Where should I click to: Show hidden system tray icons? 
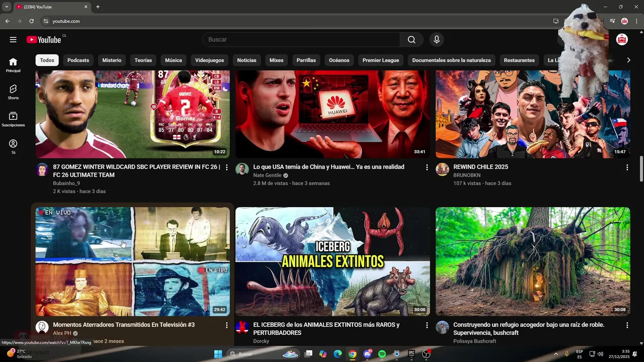click(556, 354)
